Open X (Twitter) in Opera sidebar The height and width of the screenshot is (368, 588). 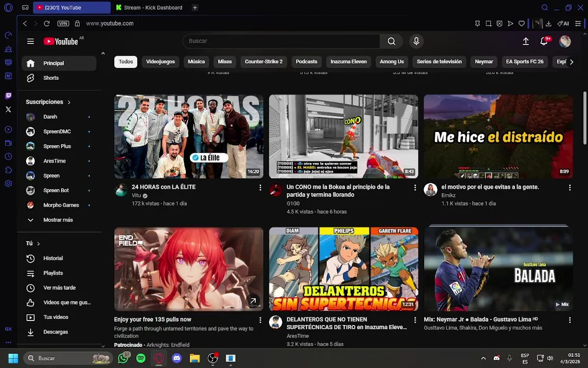point(8,109)
